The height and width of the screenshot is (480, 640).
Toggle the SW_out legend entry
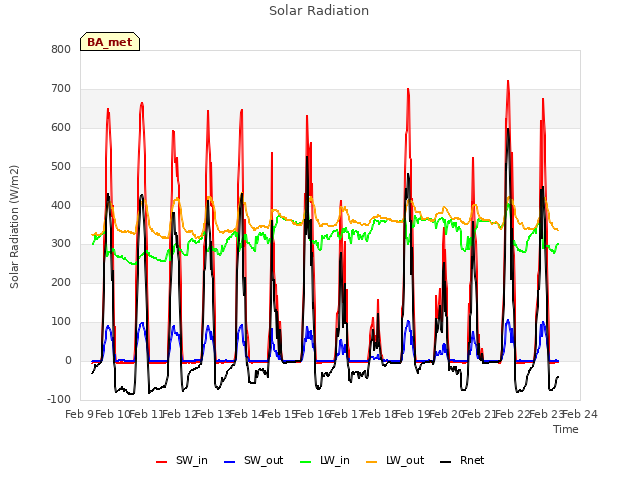[253, 460]
